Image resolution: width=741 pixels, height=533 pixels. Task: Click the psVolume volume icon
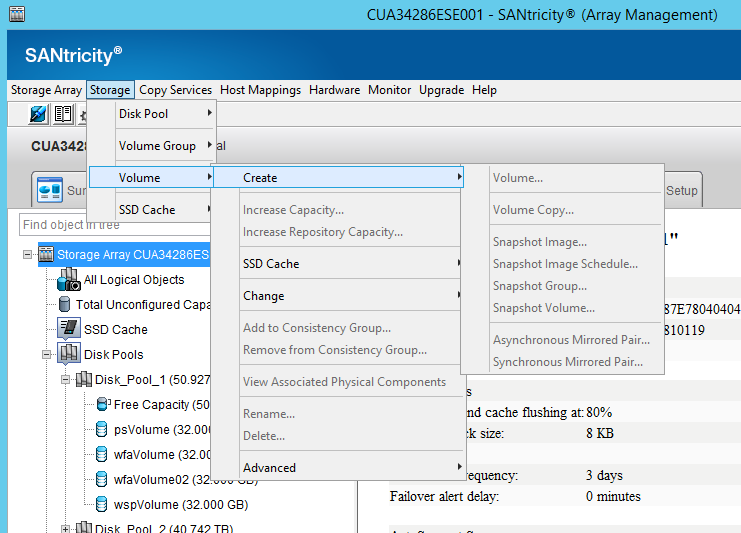[102, 430]
